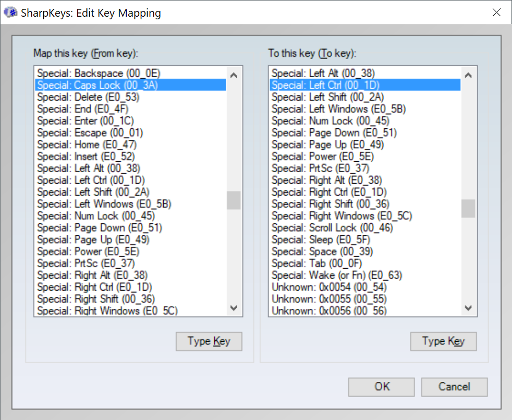This screenshot has width=512, height=420.
Task: Pick Left Windows (E0_5B) in From key list
Action: 131,203
